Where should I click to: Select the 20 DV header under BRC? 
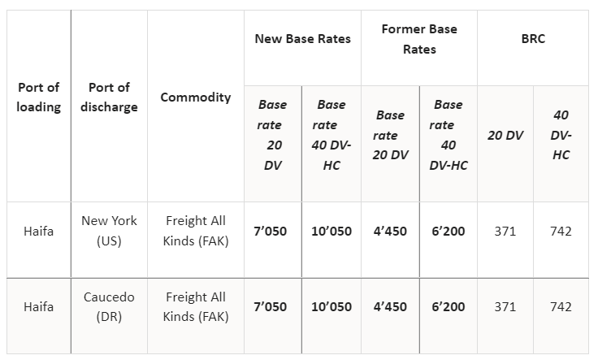tap(505, 136)
